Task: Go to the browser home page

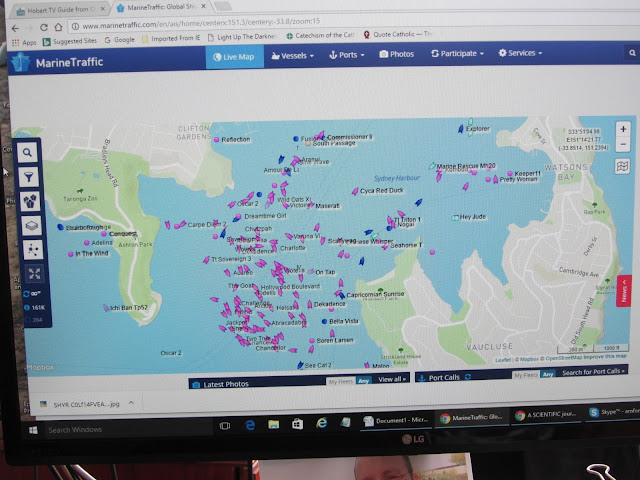Action: coord(58,27)
